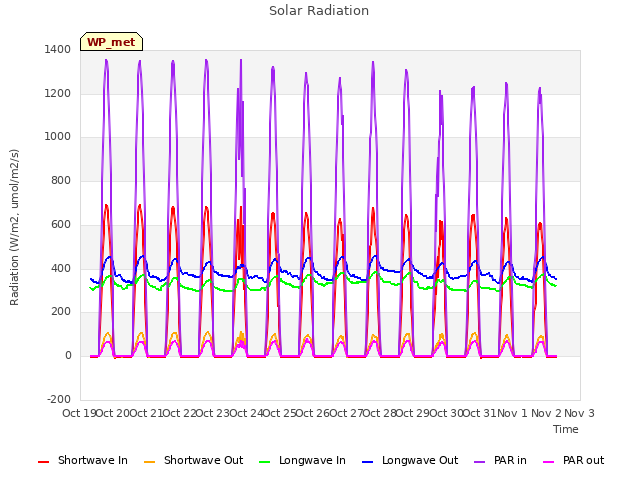Click the Nov 1 x-axis date label

pyautogui.click(x=513, y=413)
